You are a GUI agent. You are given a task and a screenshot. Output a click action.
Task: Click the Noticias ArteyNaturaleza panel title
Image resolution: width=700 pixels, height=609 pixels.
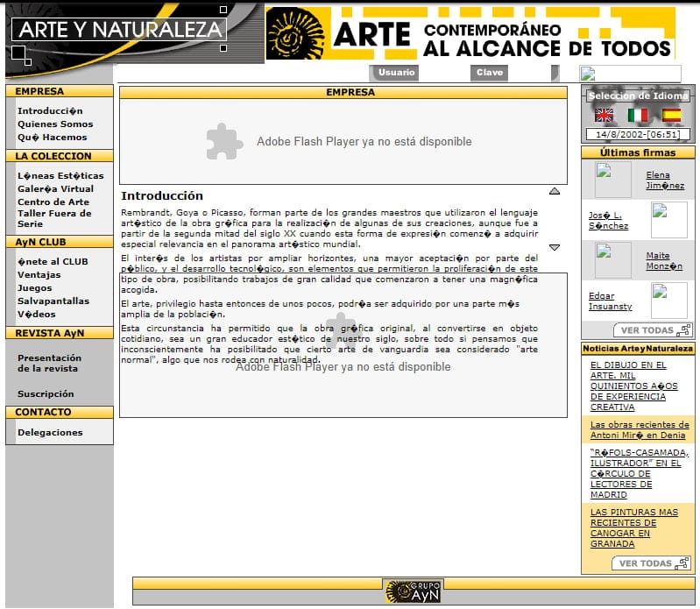(638, 349)
